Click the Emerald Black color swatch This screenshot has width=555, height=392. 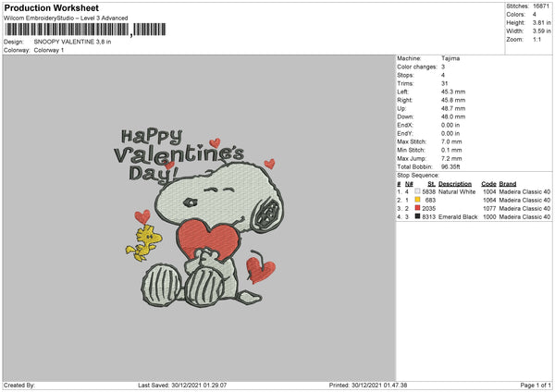[x=418, y=216]
